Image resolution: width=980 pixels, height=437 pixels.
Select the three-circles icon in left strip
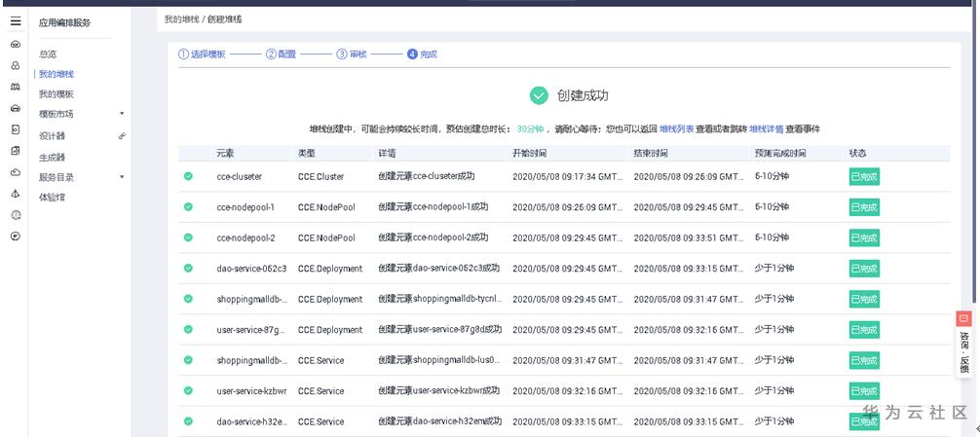point(16,65)
